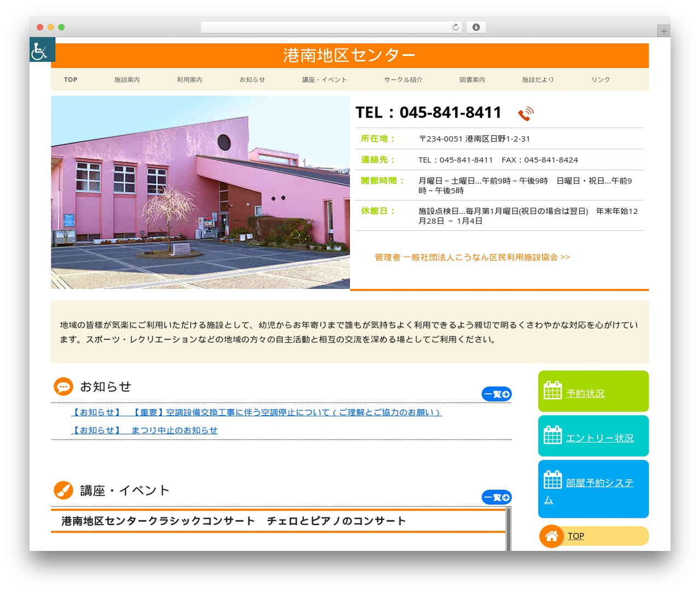
Task: Open the wheelchair accessibility icon
Action: tap(42, 50)
